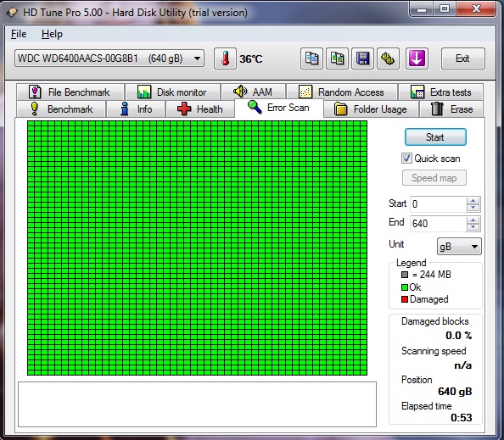The height and width of the screenshot is (440, 504).
Task: Copy screenshot to clipboard icon
Action: click(337, 58)
